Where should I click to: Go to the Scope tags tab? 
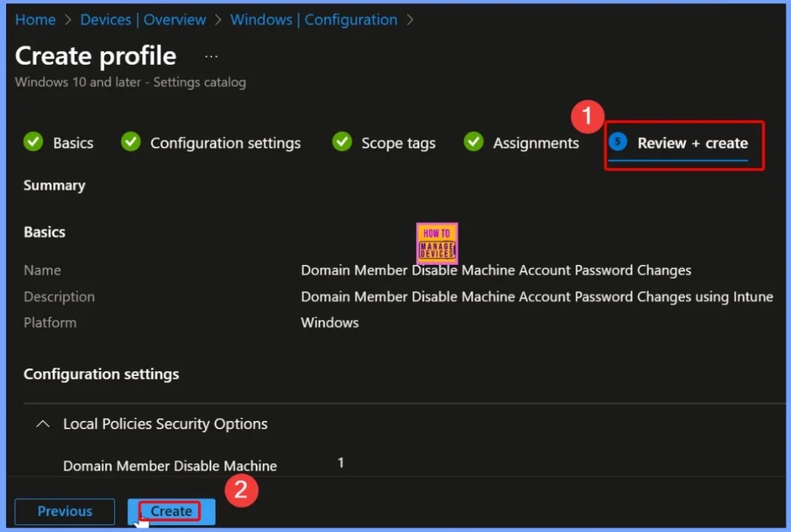(x=398, y=144)
